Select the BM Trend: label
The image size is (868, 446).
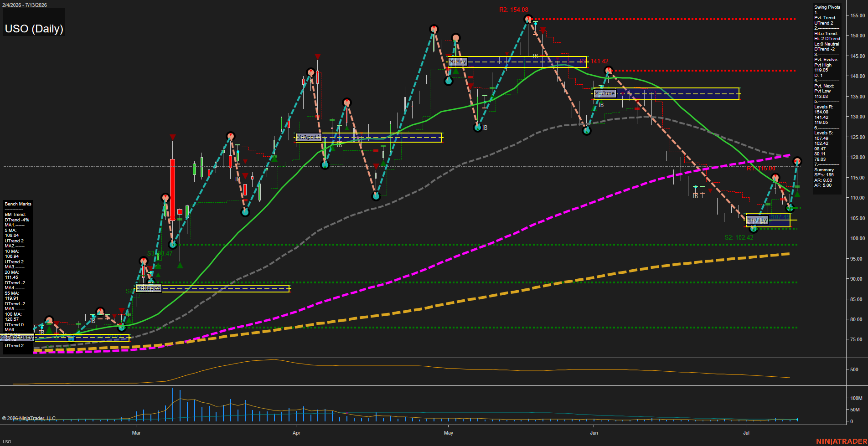point(15,215)
